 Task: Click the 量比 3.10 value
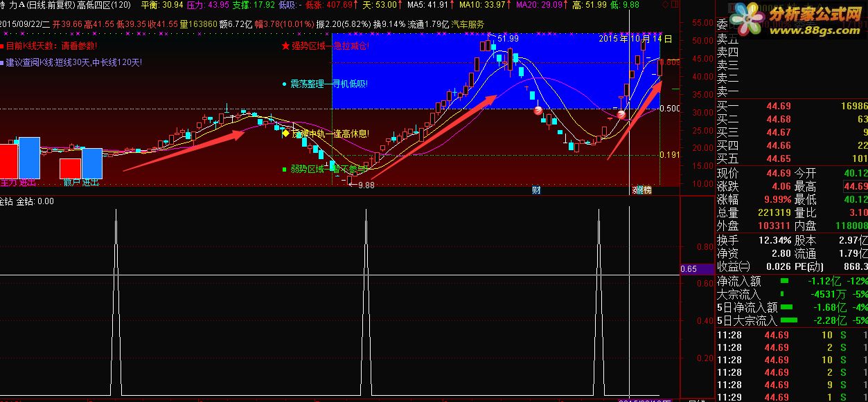click(858, 213)
